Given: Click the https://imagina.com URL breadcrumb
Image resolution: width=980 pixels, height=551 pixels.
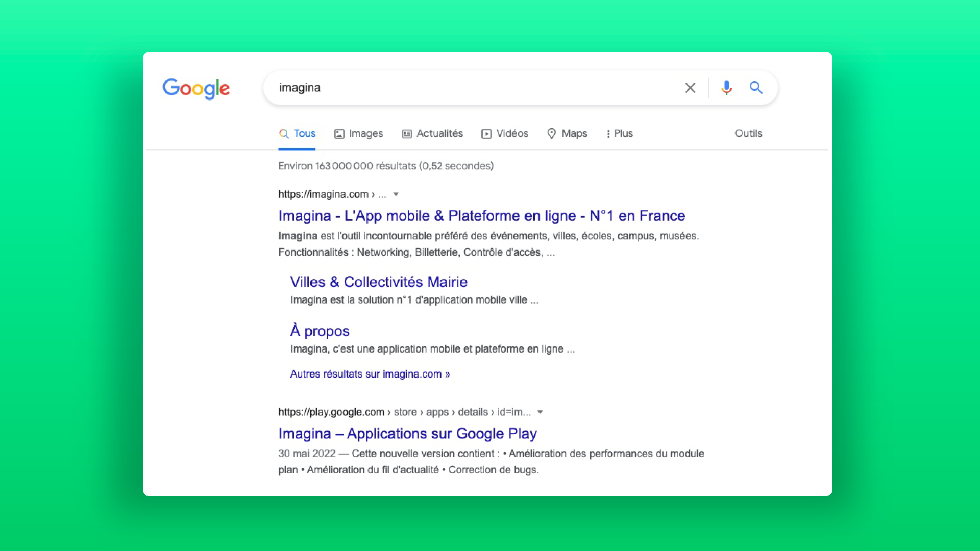Looking at the screenshot, I should (332, 194).
